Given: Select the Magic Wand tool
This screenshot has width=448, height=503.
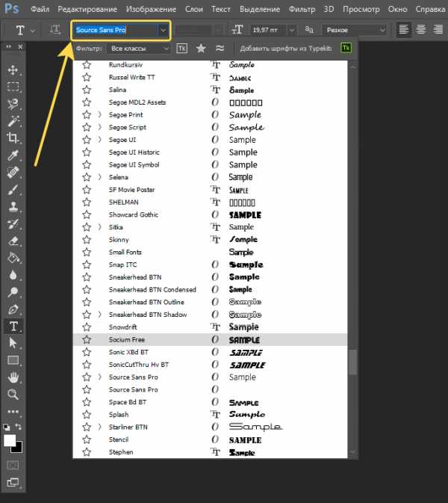Looking at the screenshot, I should point(13,121).
